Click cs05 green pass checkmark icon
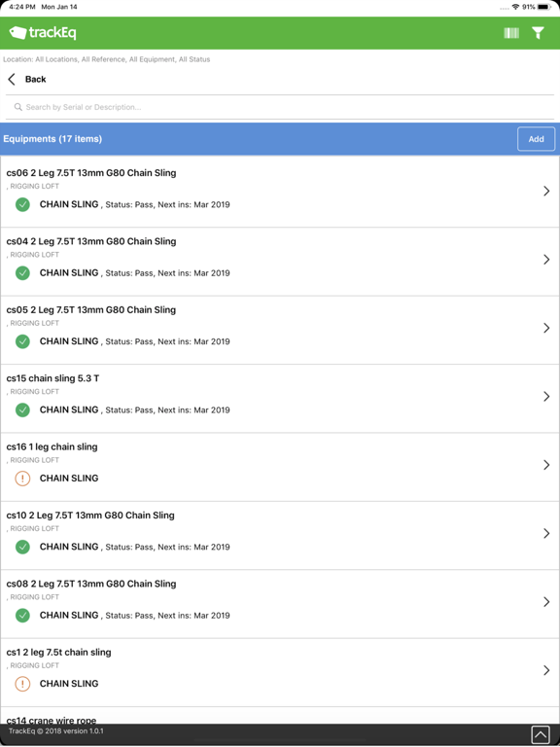This screenshot has height=747, width=560. tap(22, 341)
